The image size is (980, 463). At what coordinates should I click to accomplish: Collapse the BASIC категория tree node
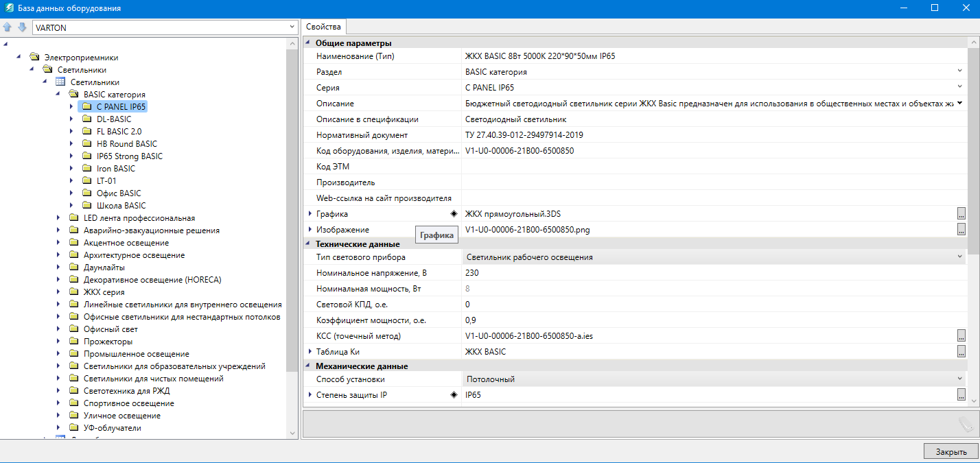[58, 95]
